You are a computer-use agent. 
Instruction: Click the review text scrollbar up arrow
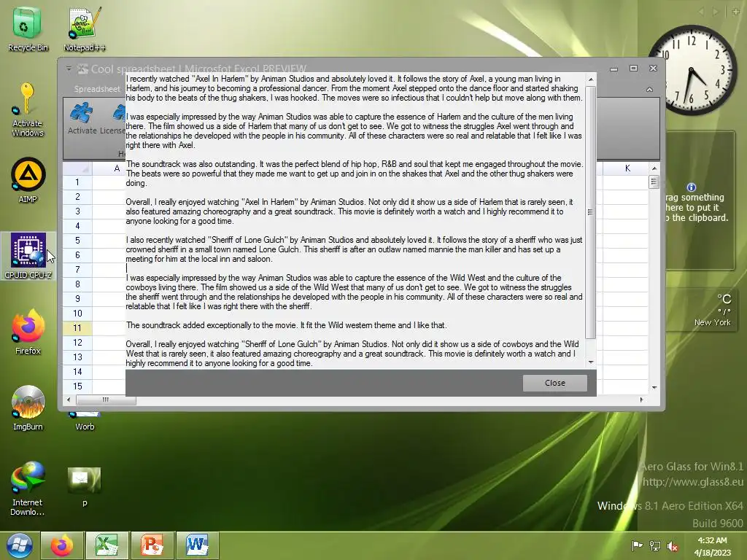point(591,79)
